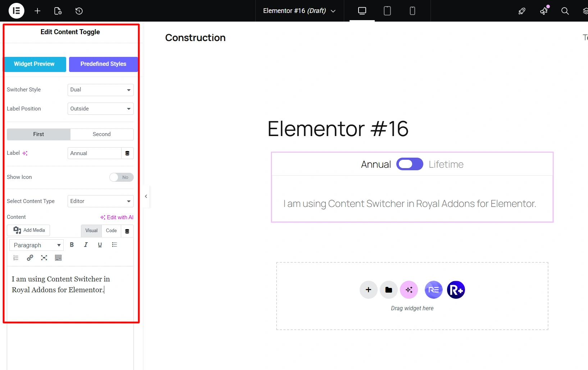588x370 pixels.
Task: Switch to Tablet responsive view
Action: 387,11
